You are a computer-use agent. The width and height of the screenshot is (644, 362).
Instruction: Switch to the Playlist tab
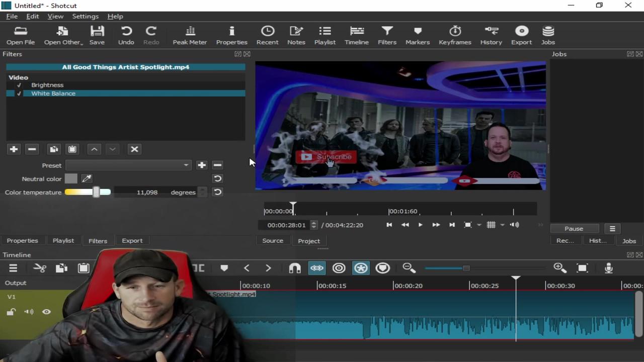[x=63, y=240]
